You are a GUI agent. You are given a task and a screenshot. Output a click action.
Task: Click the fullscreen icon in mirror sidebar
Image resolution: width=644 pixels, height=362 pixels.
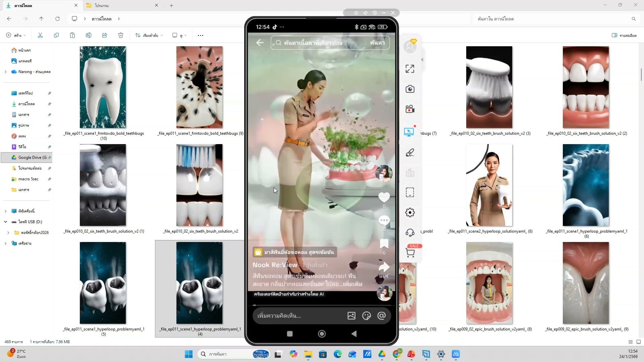410,69
